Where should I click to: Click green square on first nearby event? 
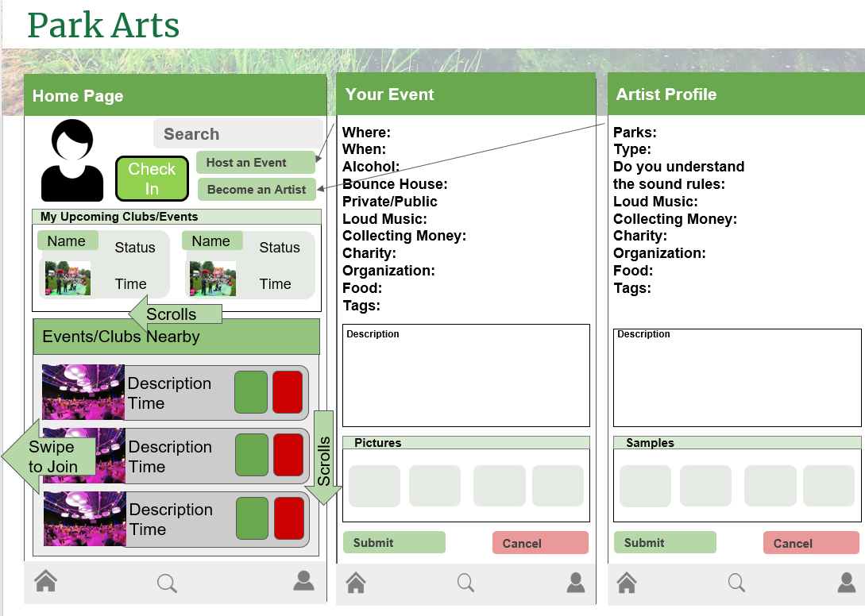251,392
